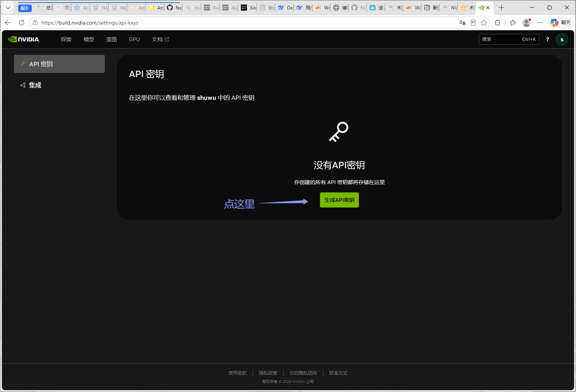Open the Copilot chat 聊天 button
This screenshot has height=392, width=576.
point(560,23)
